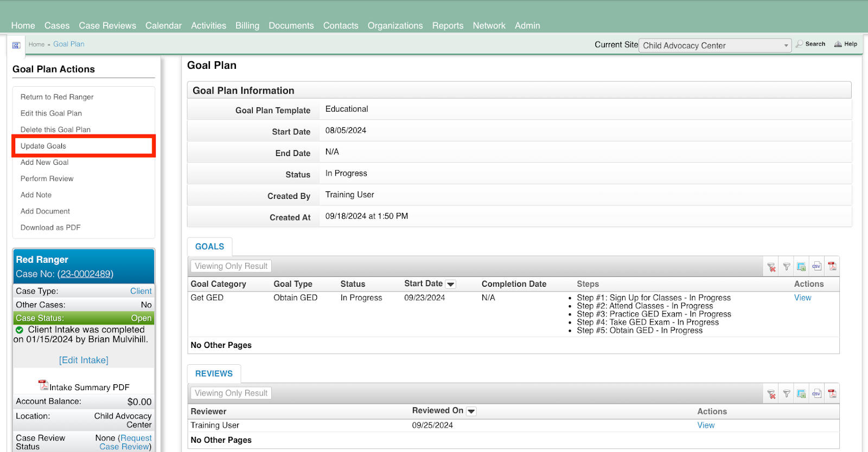Click Update Goals in the actions list
This screenshot has height=452, width=868.
pyautogui.click(x=43, y=146)
